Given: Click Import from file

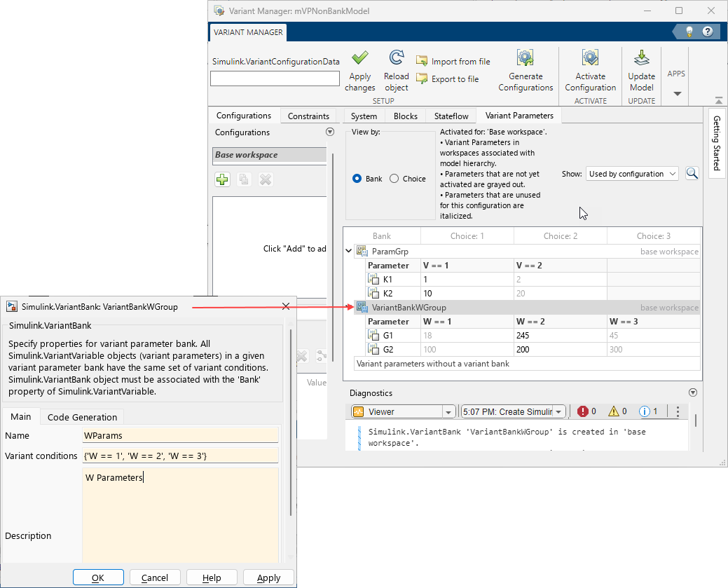Looking at the screenshot, I should pos(453,62).
